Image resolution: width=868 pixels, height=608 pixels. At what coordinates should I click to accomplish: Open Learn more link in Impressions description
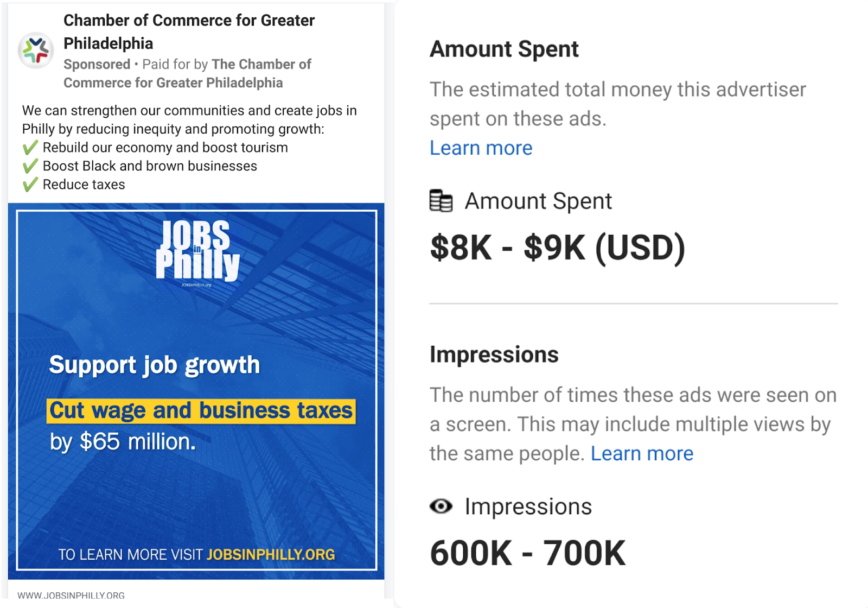[x=642, y=453]
